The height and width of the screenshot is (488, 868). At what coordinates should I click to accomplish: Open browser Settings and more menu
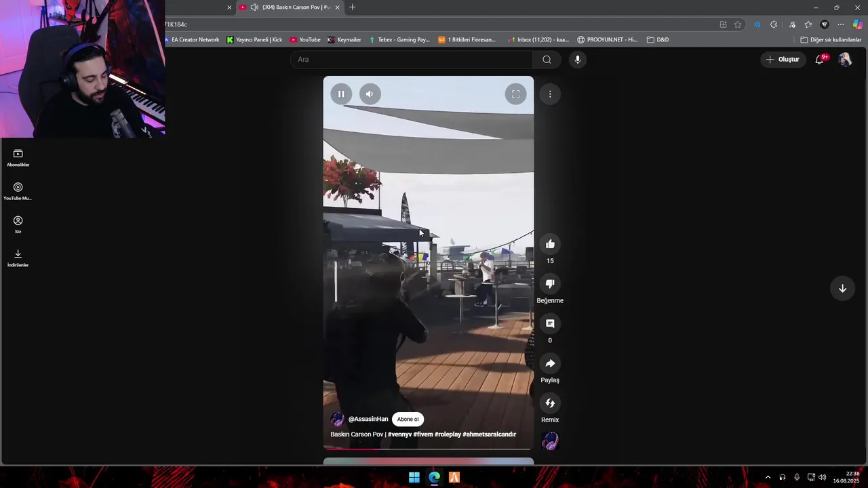point(841,24)
